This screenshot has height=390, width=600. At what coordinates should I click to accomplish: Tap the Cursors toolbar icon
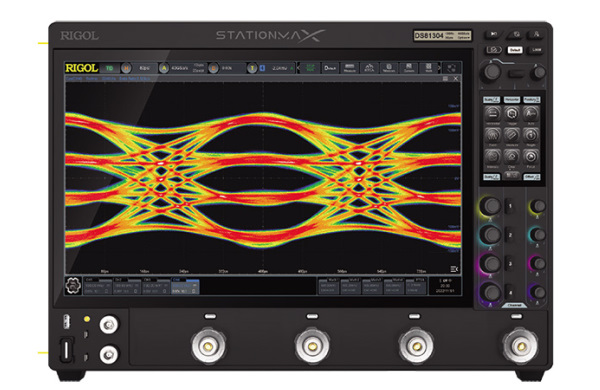409,68
